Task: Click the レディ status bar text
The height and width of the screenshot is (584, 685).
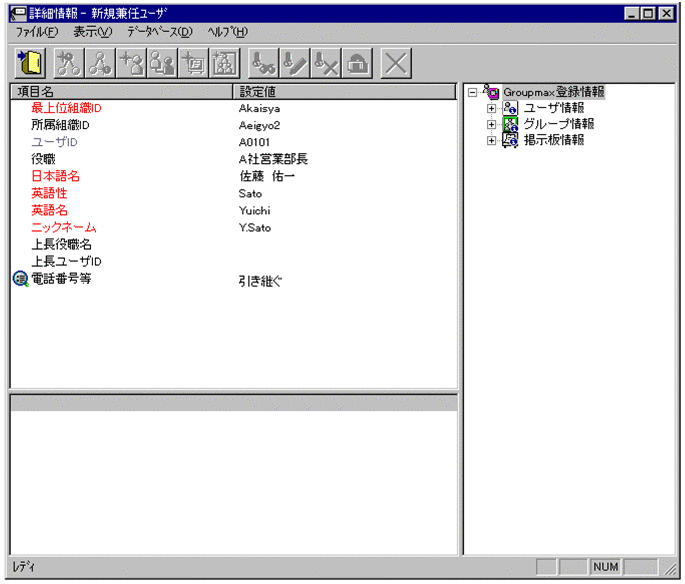Action: pos(24,567)
